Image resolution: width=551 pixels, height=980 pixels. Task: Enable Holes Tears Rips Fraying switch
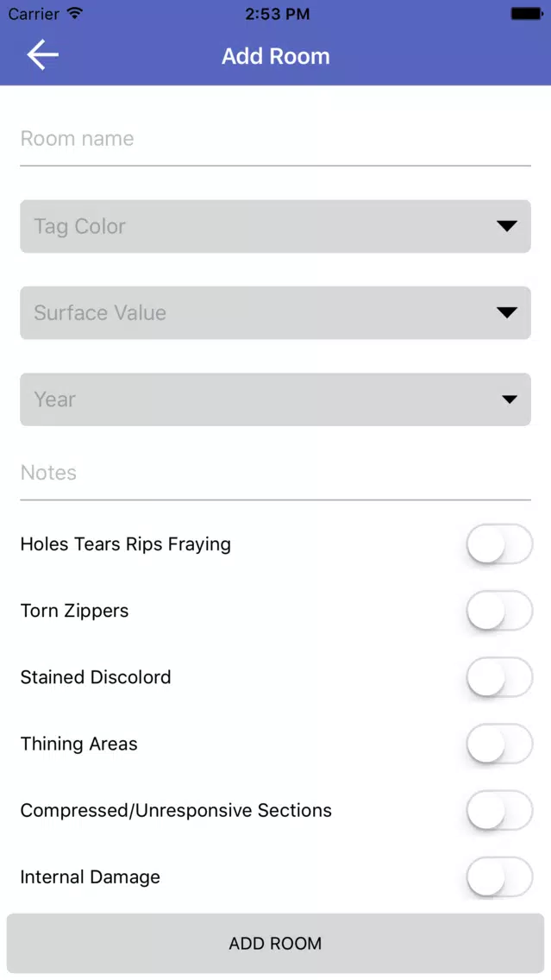point(499,544)
